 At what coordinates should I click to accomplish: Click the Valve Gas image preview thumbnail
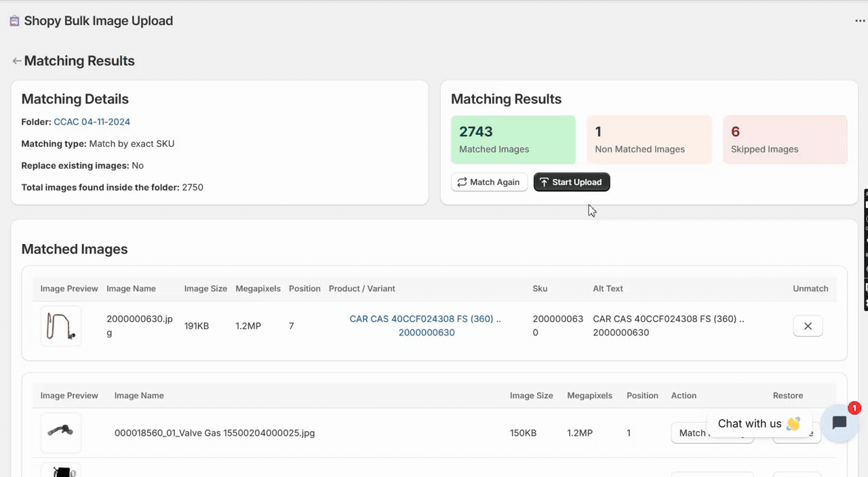tap(61, 432)
